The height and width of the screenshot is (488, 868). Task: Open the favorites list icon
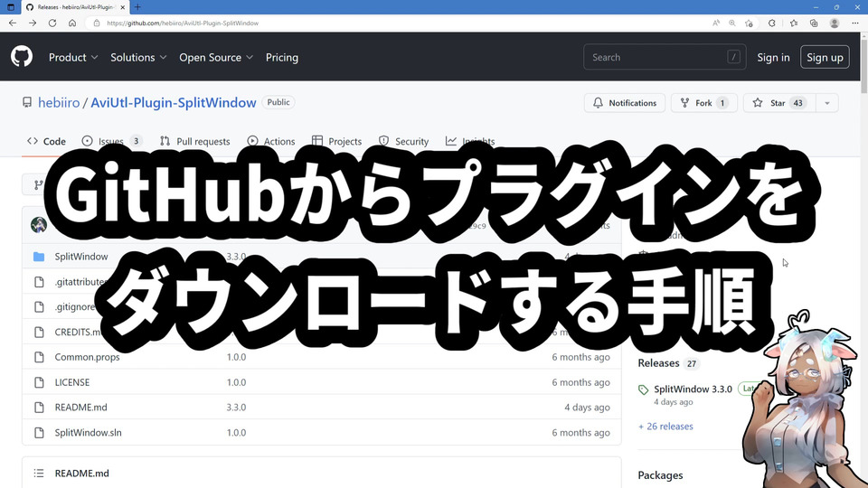794,23
